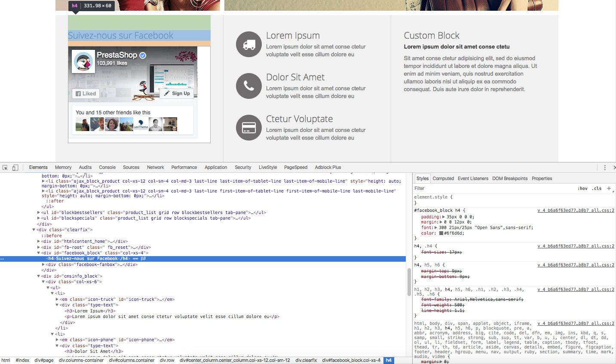This screenshot has height=364, width=616.
Task: Toggle the :hov element state panel
Action: pos(582,189)
